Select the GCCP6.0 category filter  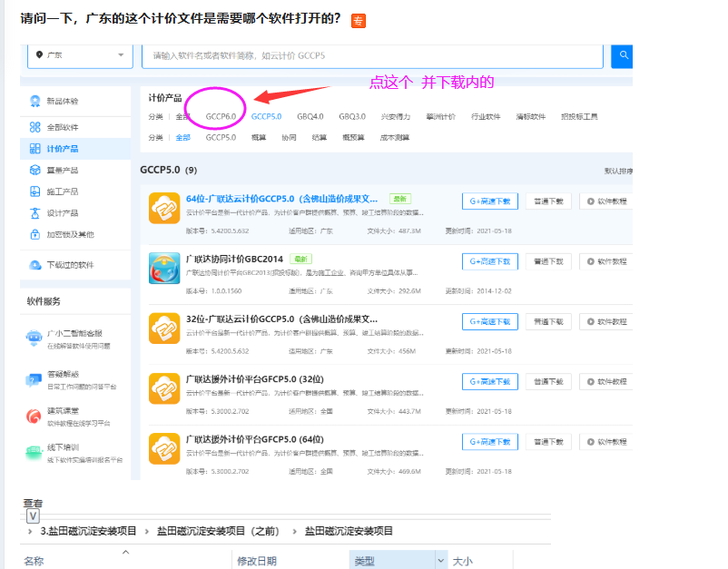(221, 116)
